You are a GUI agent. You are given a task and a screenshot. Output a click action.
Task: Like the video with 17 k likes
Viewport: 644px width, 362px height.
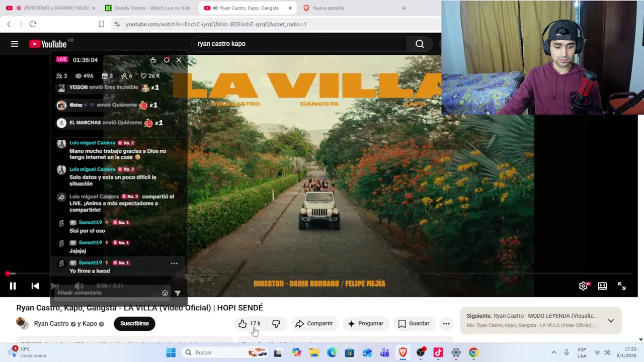pyautogui.click(x=250, y=324)
